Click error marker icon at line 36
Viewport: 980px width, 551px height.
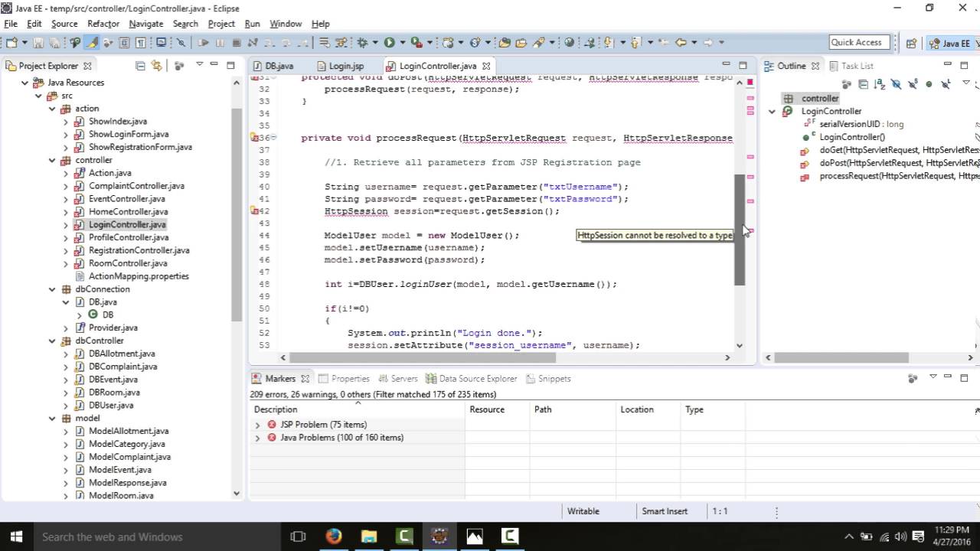tap(254, 138)
